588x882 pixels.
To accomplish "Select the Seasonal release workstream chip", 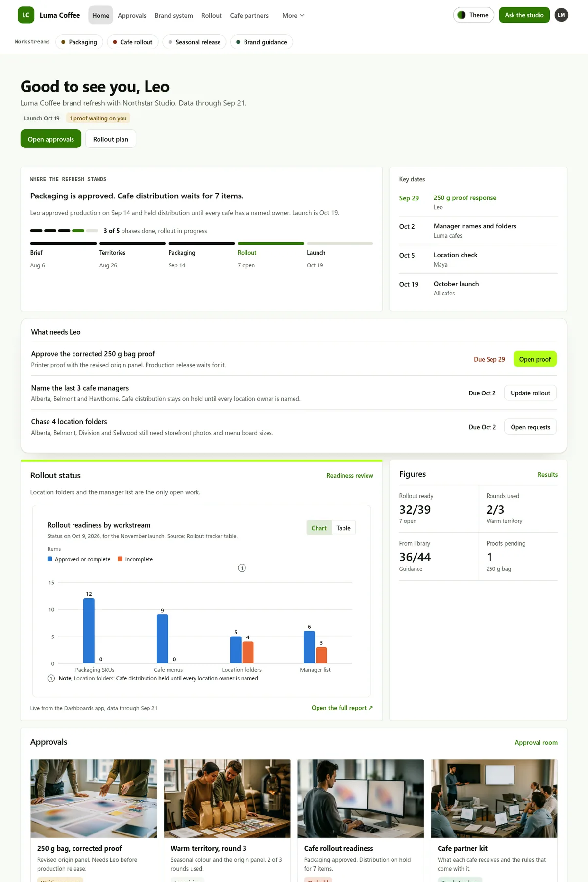I will pos(195,42).
